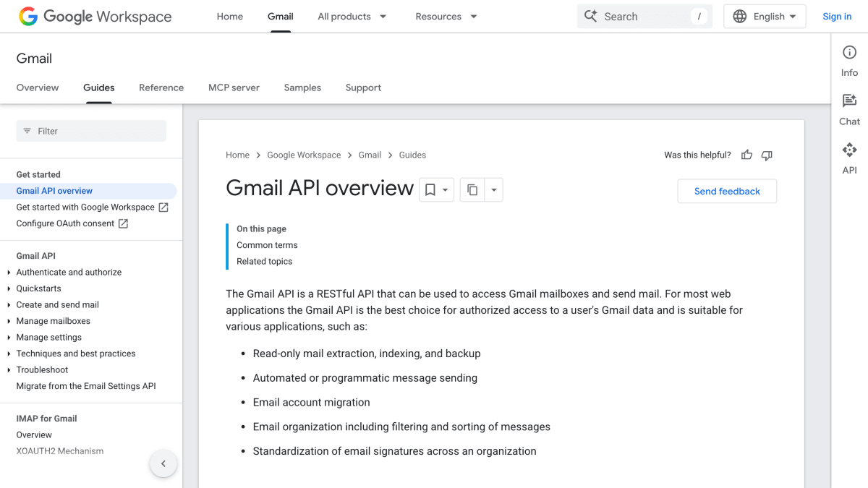Collapse the left navigation panel arrow
The image size is (868, 488).
163,463
